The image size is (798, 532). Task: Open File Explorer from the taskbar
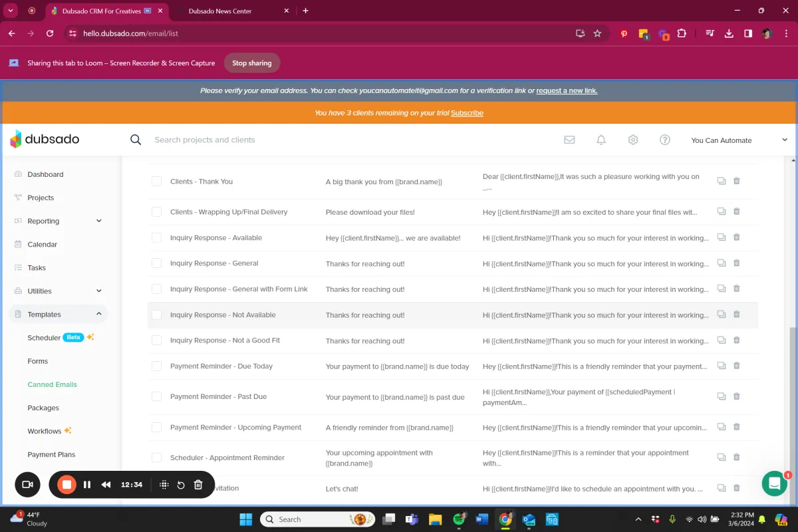[436, 519]
